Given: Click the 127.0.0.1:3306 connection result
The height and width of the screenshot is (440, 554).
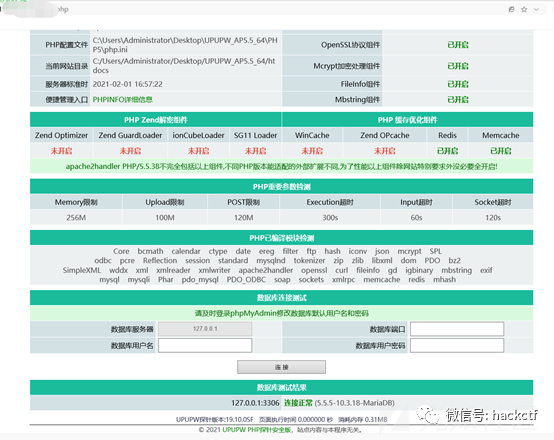Looking at the screenshot, I should (x=255, y=403).
